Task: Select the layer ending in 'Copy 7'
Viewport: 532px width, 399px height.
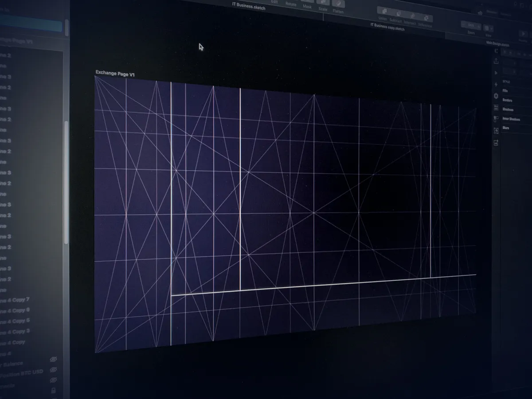Action: (15, 300)
